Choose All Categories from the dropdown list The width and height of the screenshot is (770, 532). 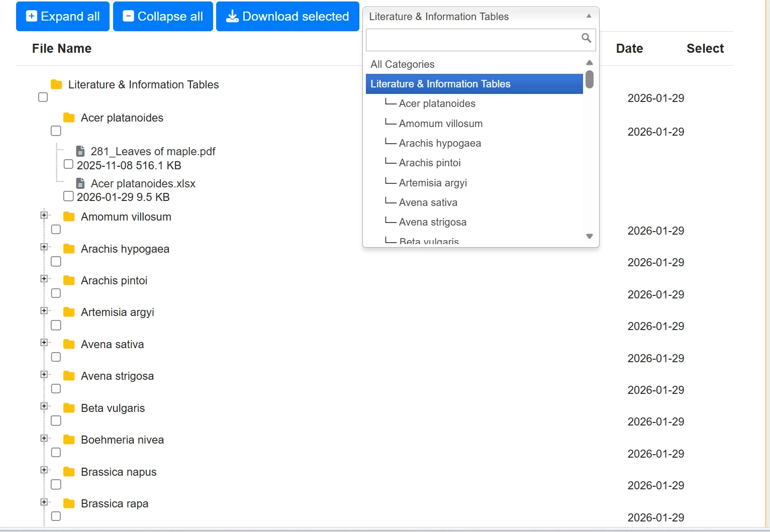coord(403,64)
